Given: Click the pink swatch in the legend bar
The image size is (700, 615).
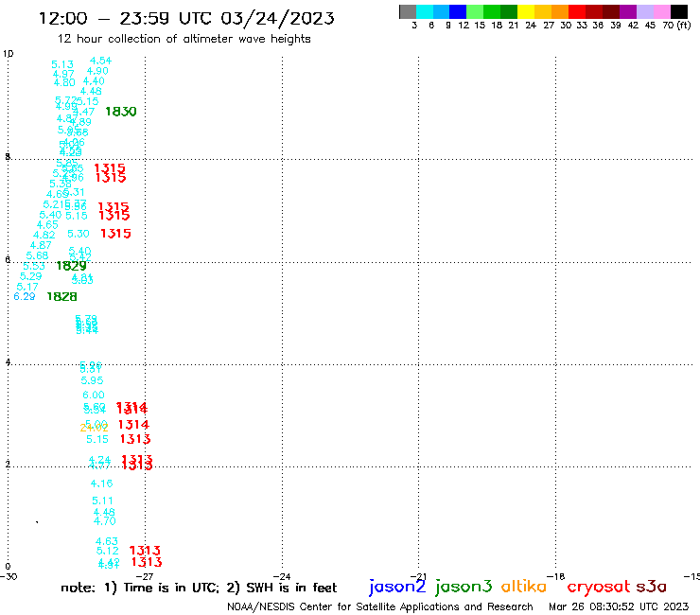Looking at the screenshot, I should (662, 11).
